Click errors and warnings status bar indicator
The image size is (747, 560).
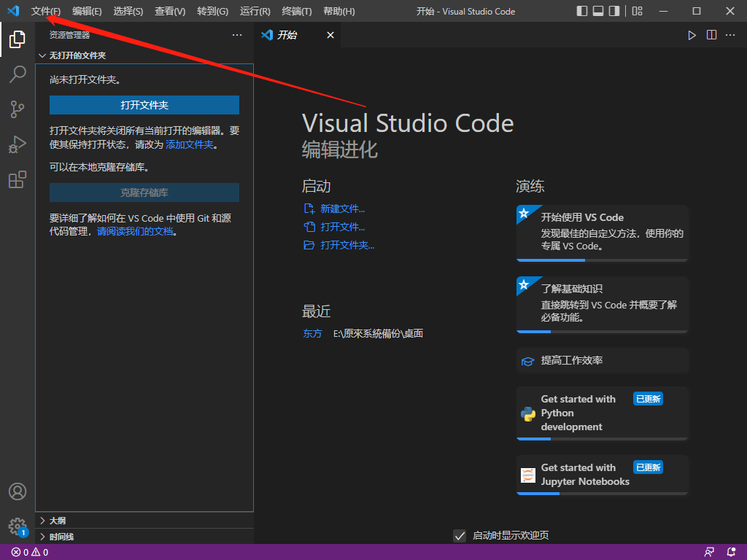pos(29,553)
